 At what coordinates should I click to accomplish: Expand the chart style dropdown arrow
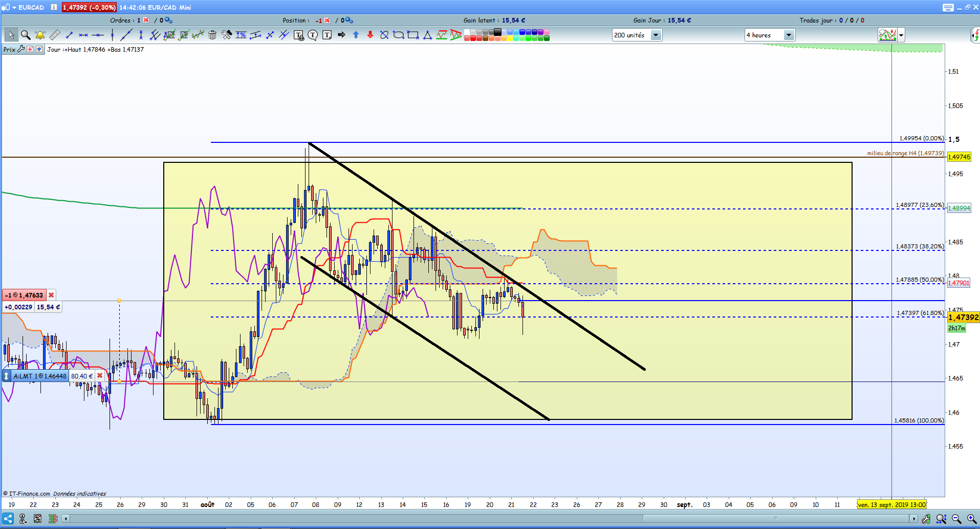click(x=901, y=35)
